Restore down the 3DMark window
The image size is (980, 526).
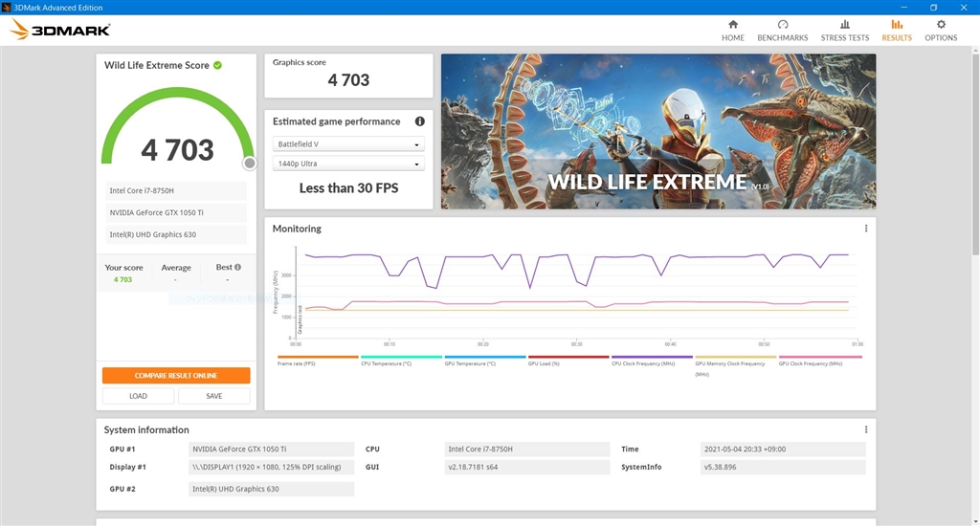(933, 7)
